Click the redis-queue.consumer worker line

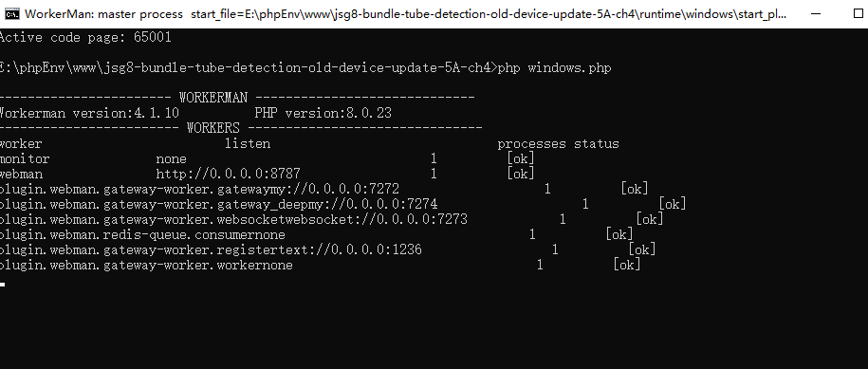point(316,234)
